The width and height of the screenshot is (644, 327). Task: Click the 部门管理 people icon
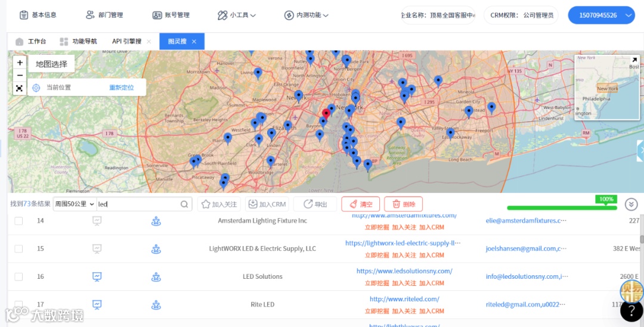click(x=90, y=15)
